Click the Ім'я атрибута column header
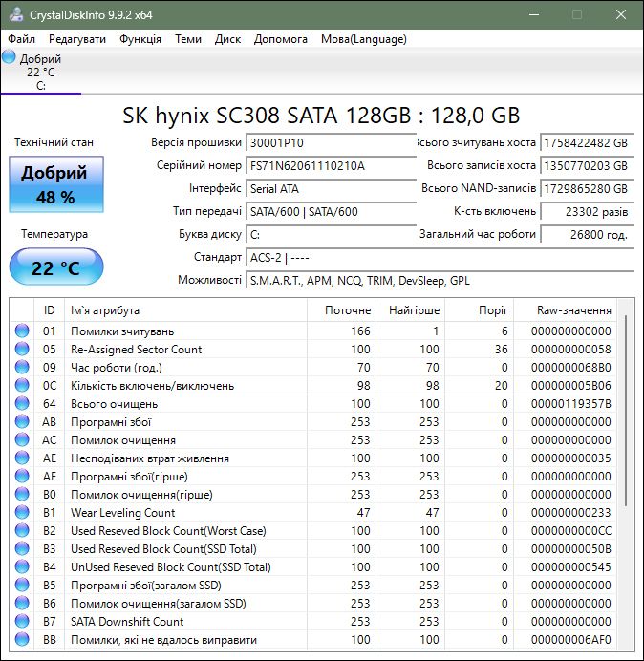This screenshot has width=644, height=661. [x=185, y=310]
